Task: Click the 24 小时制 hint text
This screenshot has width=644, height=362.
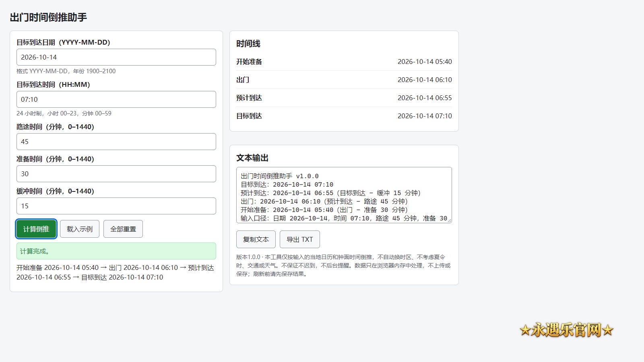Action: click(x=64, y=113)
